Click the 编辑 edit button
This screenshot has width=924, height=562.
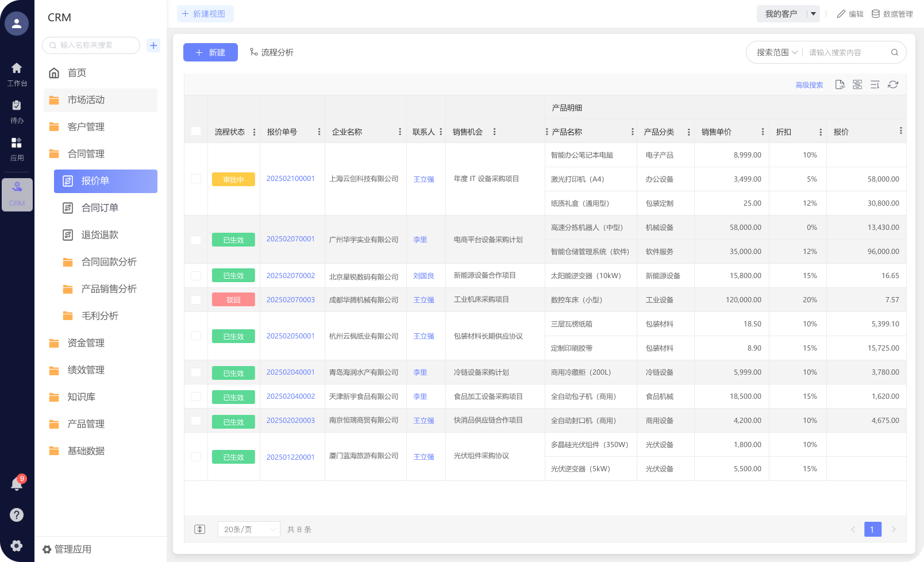[850, 14]
